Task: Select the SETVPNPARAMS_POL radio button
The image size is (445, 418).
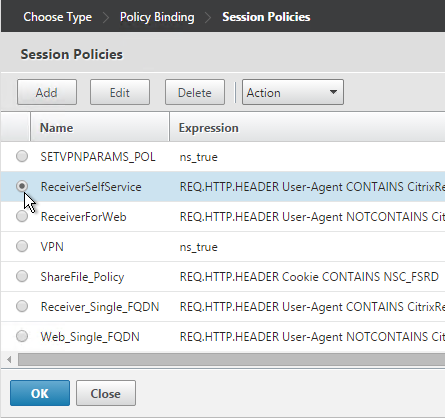Action: [22, 156]
